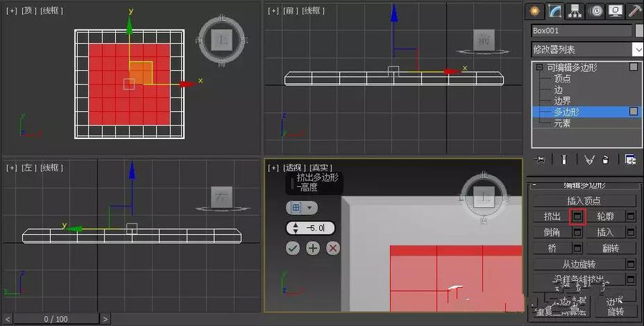Screen dimensions: 644x326
Task: Select 元素 sub-object level
Action: click(562, 123)
